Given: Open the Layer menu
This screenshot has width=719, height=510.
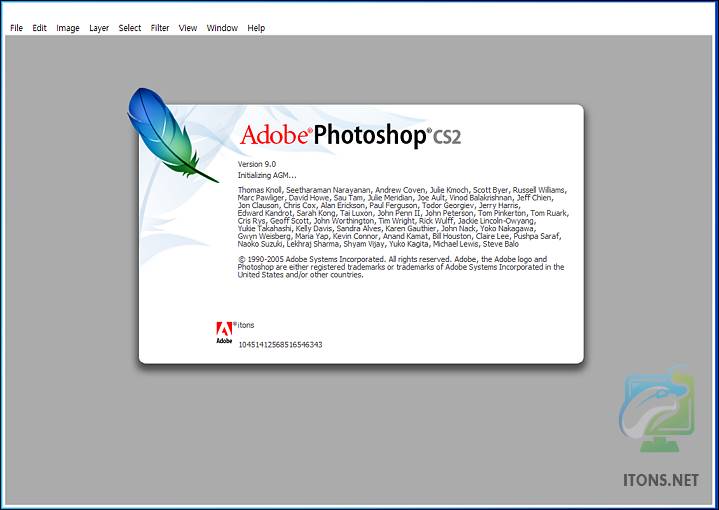Looking at the screenshot, I should point(99,28).
